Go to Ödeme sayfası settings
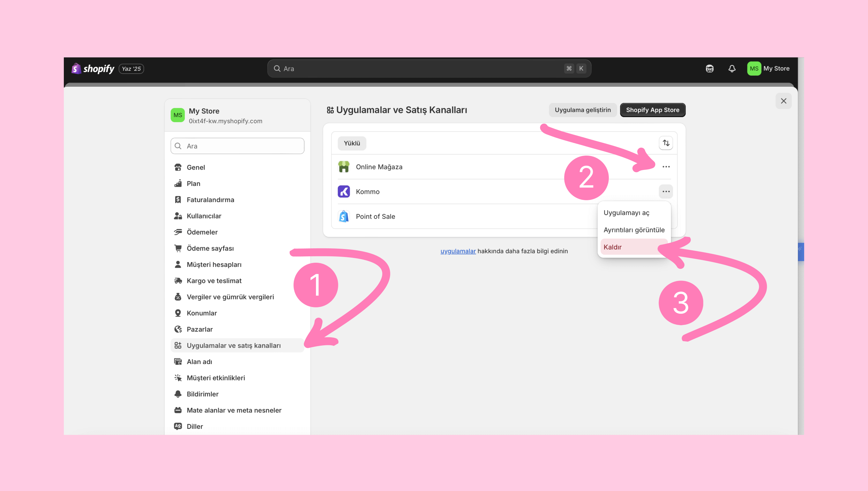The width and height of the screenshot is (868, 491). pos(237,248)
